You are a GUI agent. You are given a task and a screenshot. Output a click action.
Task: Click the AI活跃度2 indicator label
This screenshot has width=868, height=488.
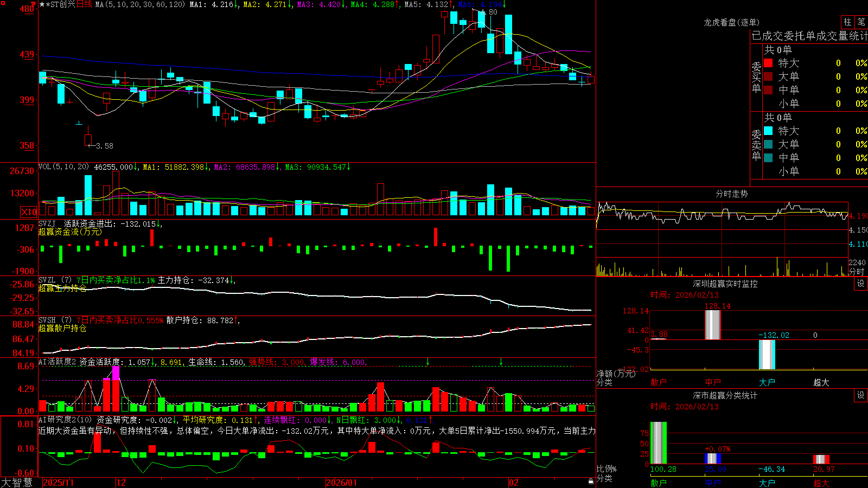(58, 362)
